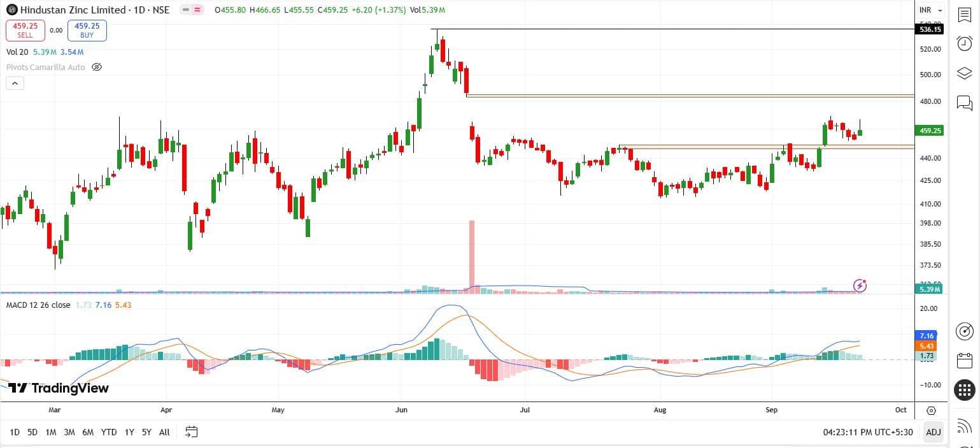Viewport: 980px width, 448px height.
Task: Select the 3M time range
Action: pos(69,432)
